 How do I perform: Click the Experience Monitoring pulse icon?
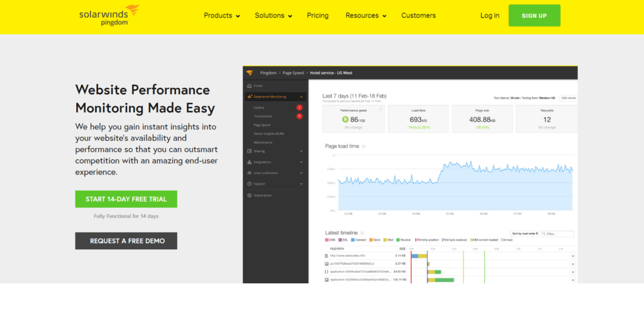pos(249,97)
